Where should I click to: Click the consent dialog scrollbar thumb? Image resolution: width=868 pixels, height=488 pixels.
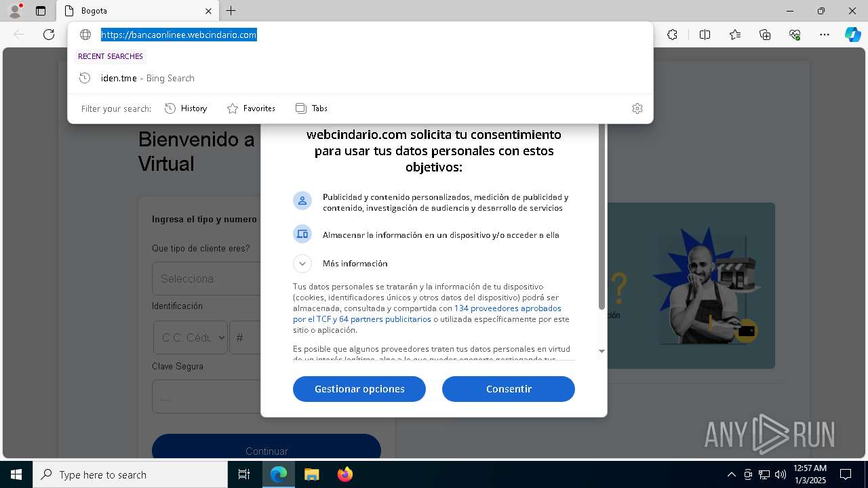click(x=601, y=217)
